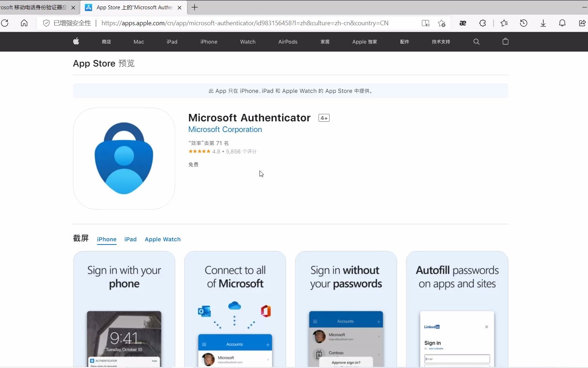
Task: Close the App Store Microsoft Authenticator tab
Action: point(180,7)
